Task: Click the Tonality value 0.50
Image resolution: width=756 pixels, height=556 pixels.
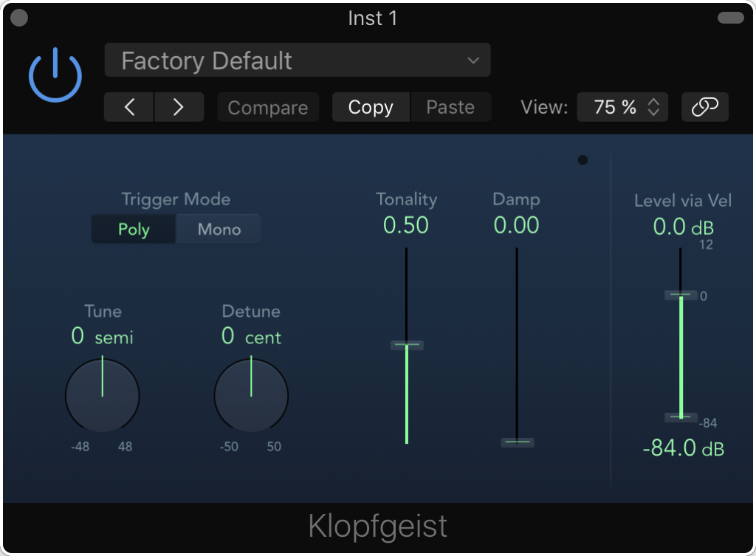Action: tap(406, 225)
